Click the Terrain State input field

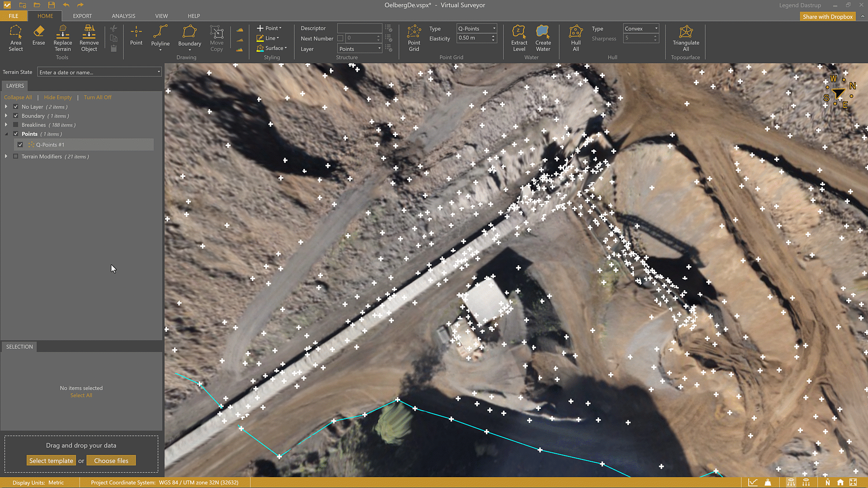coord(97,72)
